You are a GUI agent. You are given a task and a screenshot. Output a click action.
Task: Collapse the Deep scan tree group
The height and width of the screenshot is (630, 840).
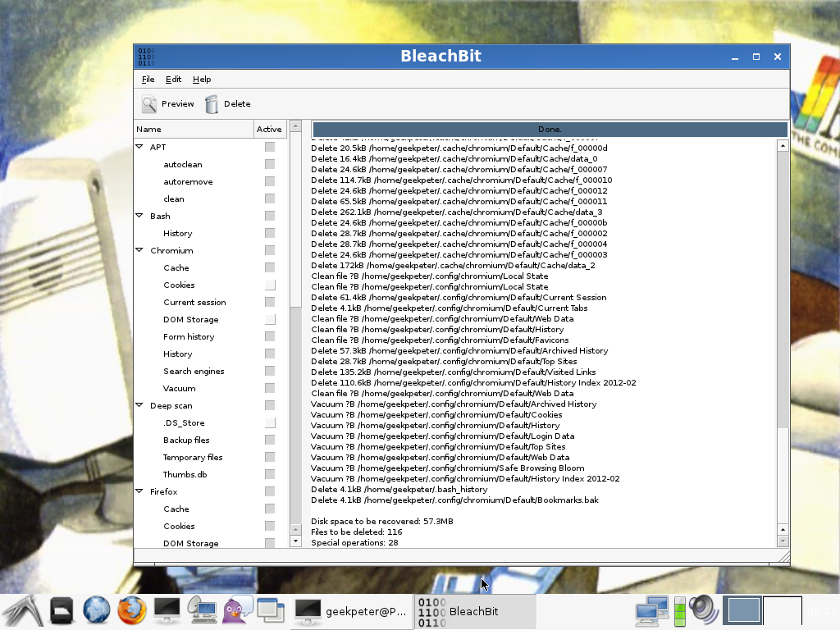pyautogui.click(x=139, y=405)
